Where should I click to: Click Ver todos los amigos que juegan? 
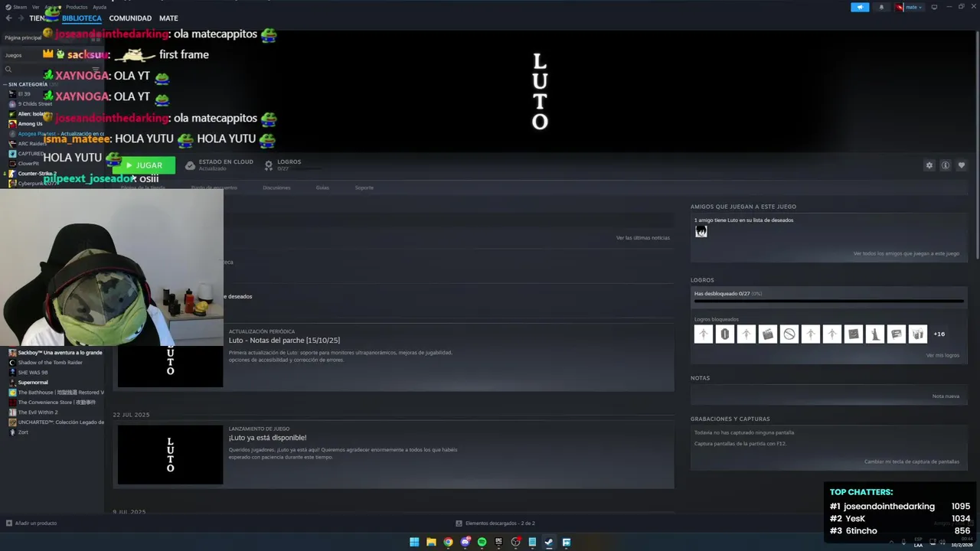(906, 253)
